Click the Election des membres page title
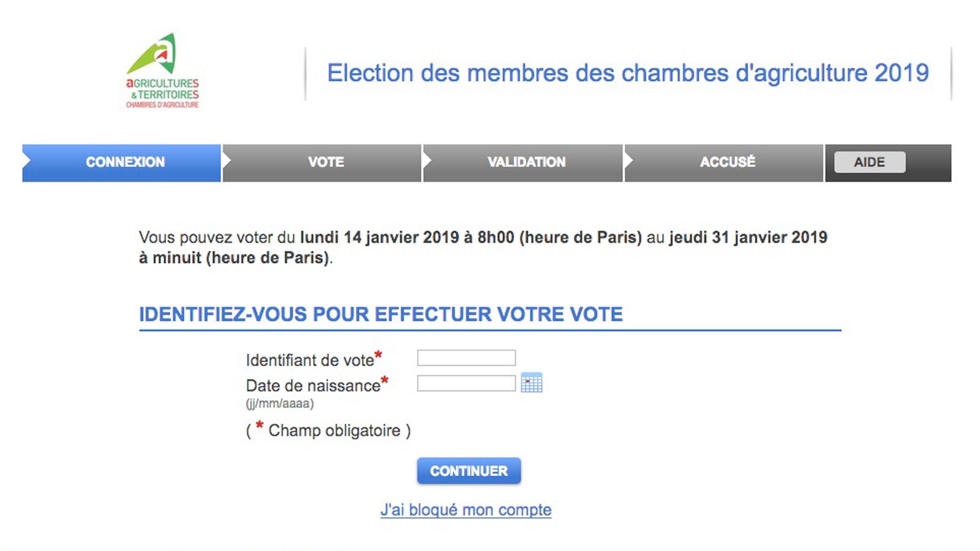The width and height of the screenshot is (980, 551). pos(628,73)
